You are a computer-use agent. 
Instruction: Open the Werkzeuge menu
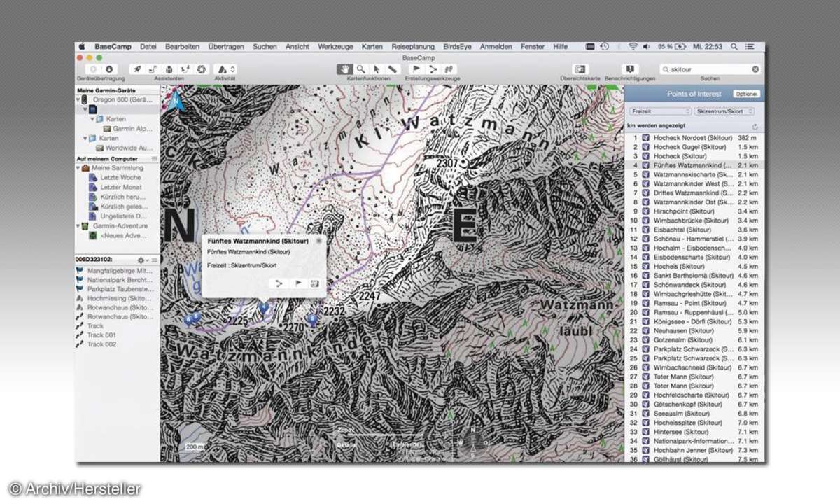tap(335, 46)
